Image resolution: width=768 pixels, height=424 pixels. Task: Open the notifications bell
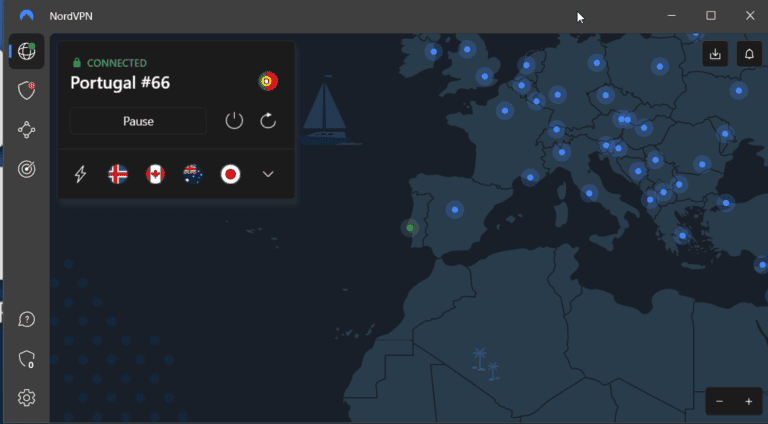[749, 54]
